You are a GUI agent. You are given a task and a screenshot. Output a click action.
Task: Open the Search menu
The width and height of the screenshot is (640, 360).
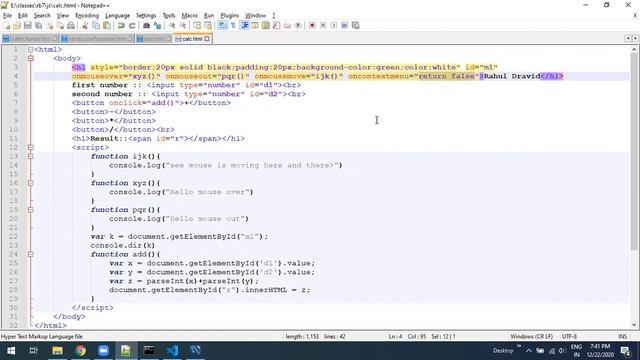coord(42,16)
